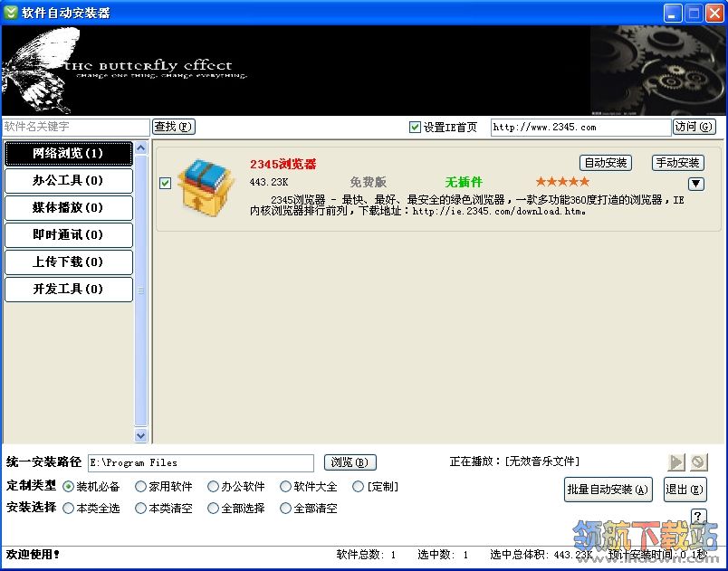Open the 开发工具 (0) category
Screen dimensions: 728x571
tap(69, 290)
